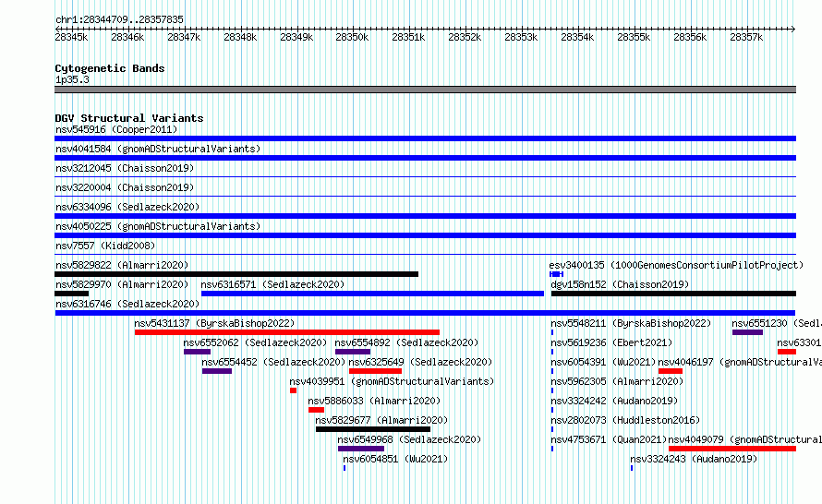Open the nsv5829677 (Almarri2020) label
Image resolution: width=822 pixels, height=504 pixels.
381,420
